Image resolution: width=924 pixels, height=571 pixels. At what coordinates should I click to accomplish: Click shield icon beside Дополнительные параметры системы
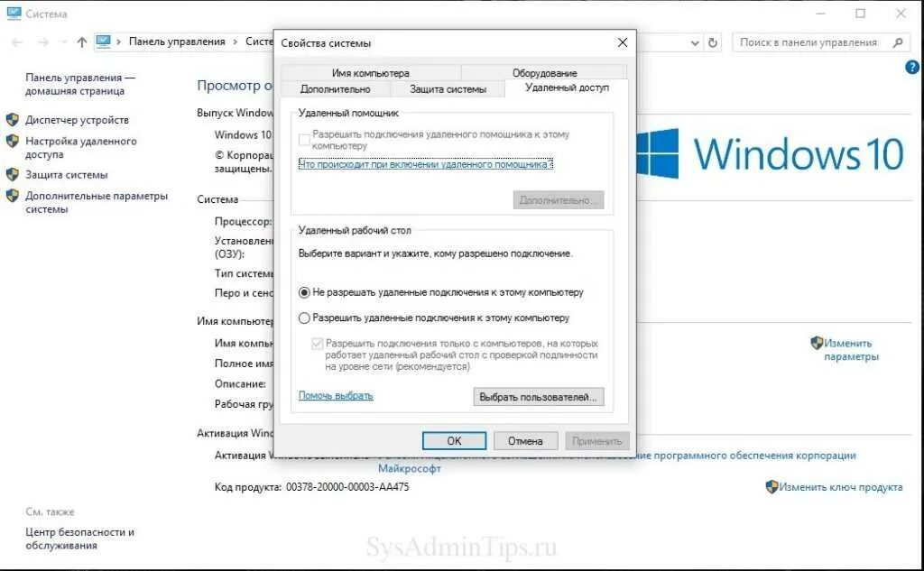tap(13, 196)
